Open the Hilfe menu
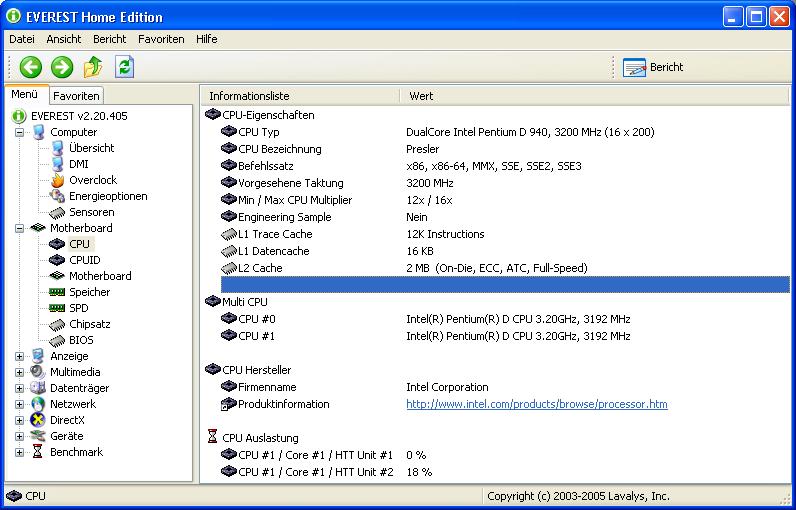This screenshot has width=796, height=510. (x=207, y=39)
